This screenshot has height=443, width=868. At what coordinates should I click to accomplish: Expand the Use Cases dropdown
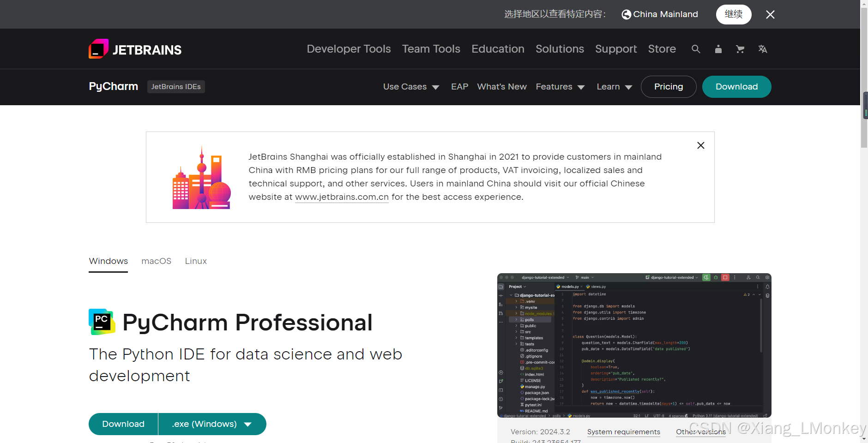(x=411, y=87)
